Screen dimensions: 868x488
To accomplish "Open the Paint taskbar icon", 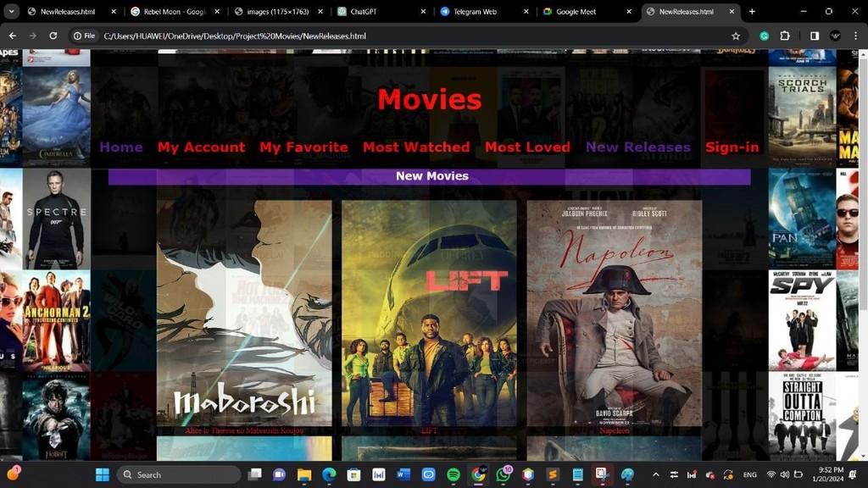I will tap(627, 474).
